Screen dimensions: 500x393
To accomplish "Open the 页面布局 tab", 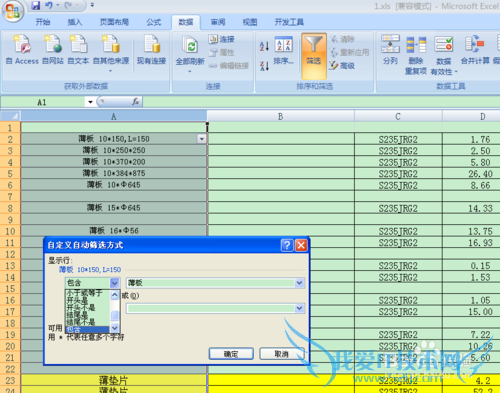I will point(114,22).
